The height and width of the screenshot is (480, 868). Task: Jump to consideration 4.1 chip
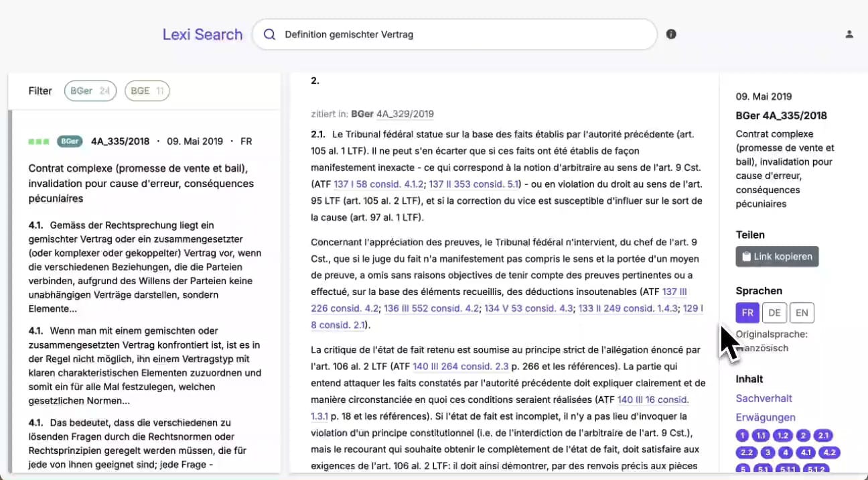[806, 453]
